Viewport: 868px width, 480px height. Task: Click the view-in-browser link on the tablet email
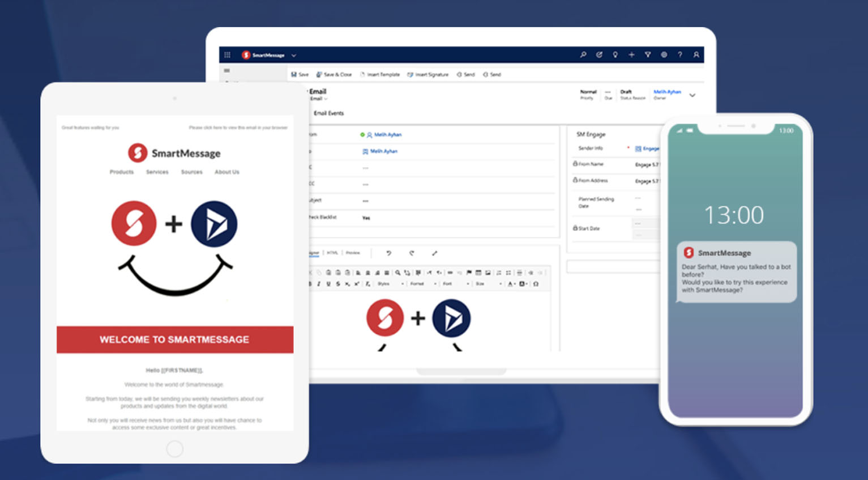[x=238, y=128]
